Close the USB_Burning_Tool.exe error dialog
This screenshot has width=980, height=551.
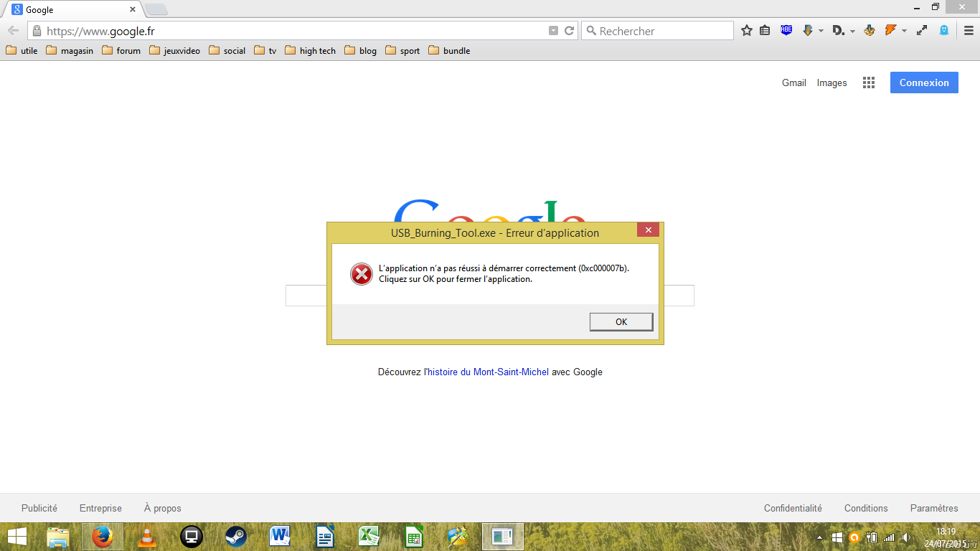point(648,230)
